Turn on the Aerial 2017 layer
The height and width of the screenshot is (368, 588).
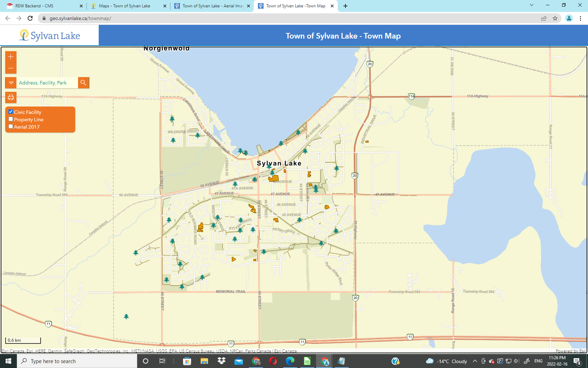(11, 127)
